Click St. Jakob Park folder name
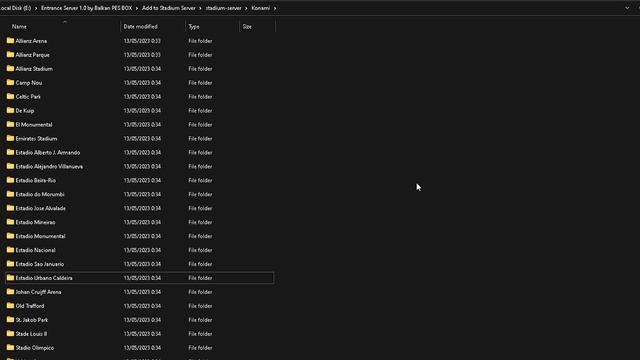The width and height of the screenshot is (640, 360). [31, 320]
